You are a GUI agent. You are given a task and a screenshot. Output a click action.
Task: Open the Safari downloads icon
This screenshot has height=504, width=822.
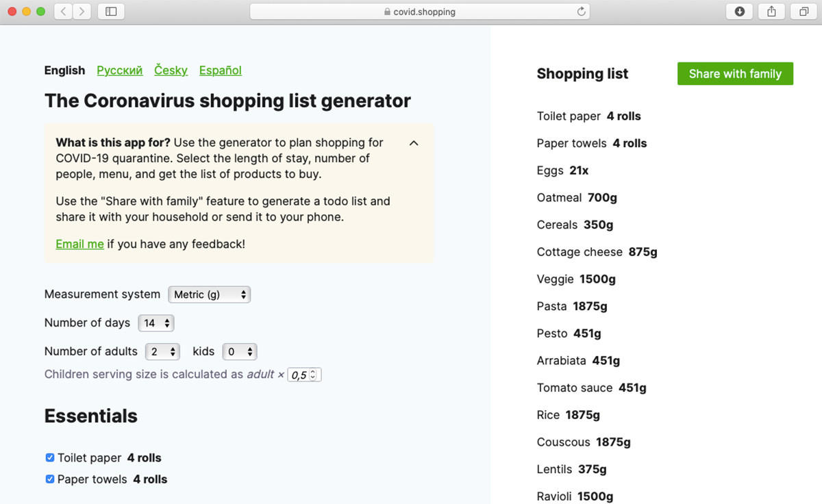click(739, 12)
